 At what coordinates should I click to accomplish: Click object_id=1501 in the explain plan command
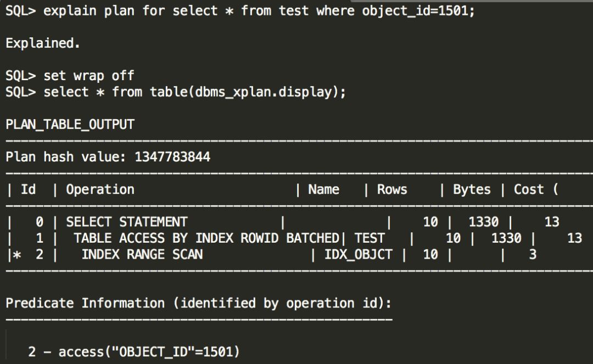(x=418, y=10)
